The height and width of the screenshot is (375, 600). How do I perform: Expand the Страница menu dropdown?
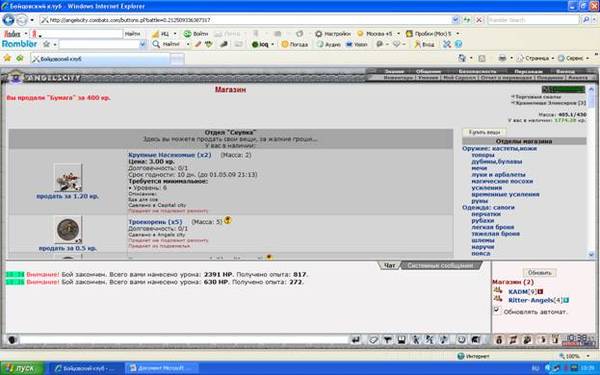pos(553,58)
